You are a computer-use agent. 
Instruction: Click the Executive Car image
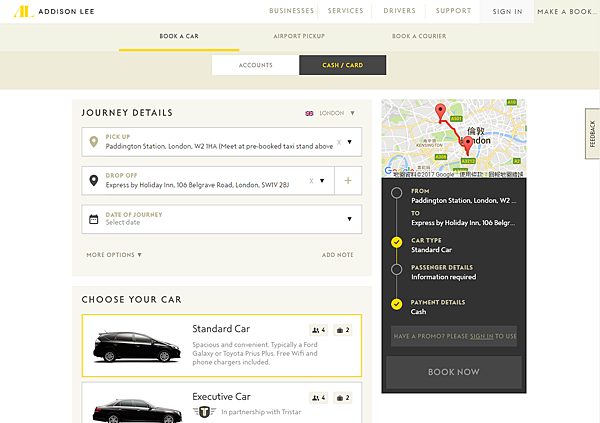137,411
